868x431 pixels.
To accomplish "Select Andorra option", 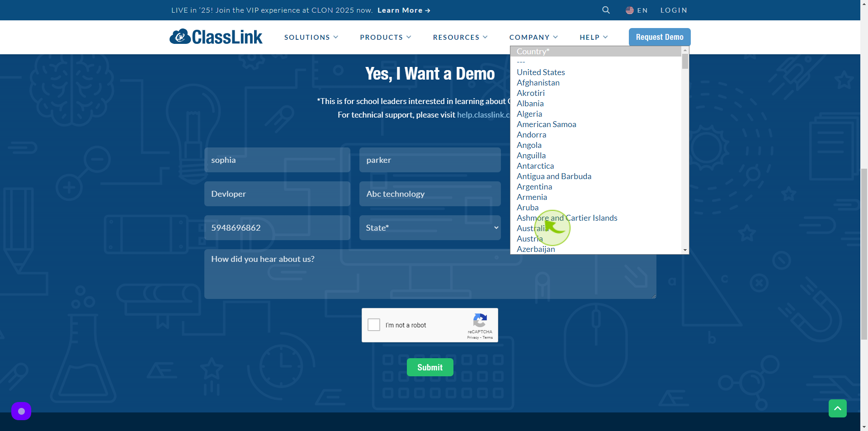I will 596,135.
